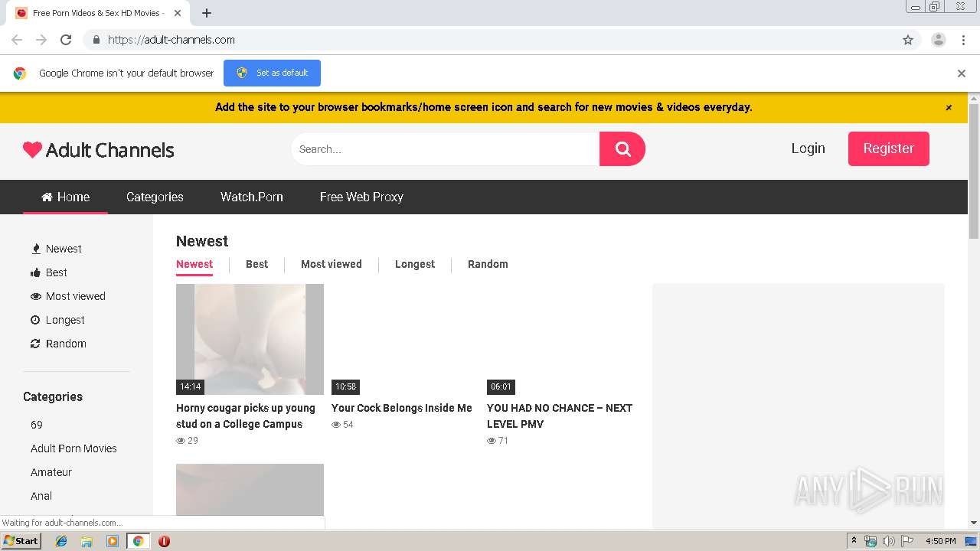Reload the page with the refresh icon
980x551 pixels.
tap(66, 40)
